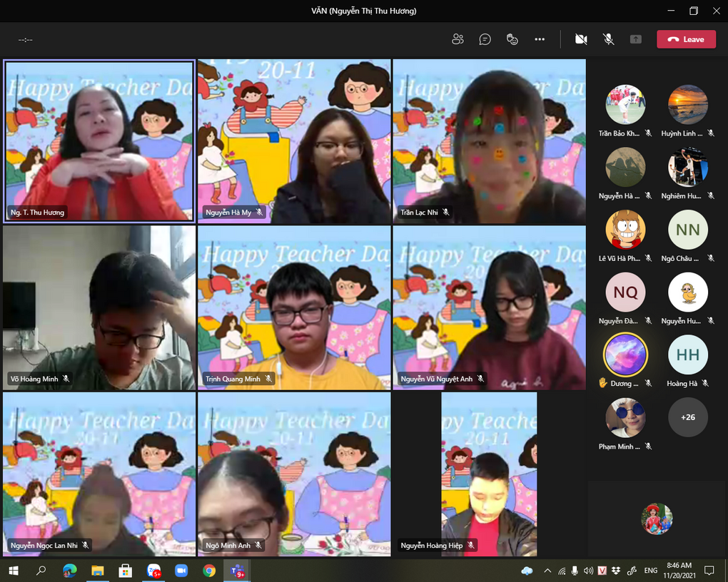The width and height of the screenshot is (728, 582).
Task: Open the Windows notification center
Action: click(x=709, y=571)
